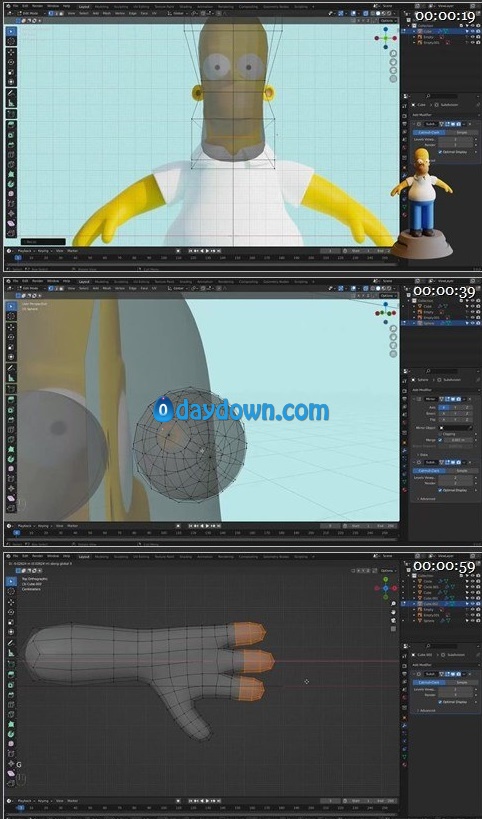Screen dimensions: 482x819
Task: Click the magnifier zoom gizmo in the hand-model viewport
Action: [x=393, y=604]
